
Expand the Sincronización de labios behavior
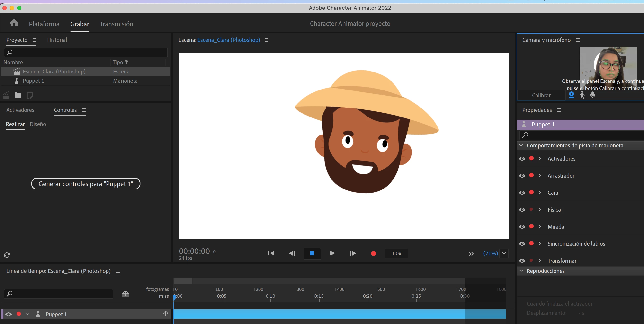pyautogui.click(x=540, y=244)
